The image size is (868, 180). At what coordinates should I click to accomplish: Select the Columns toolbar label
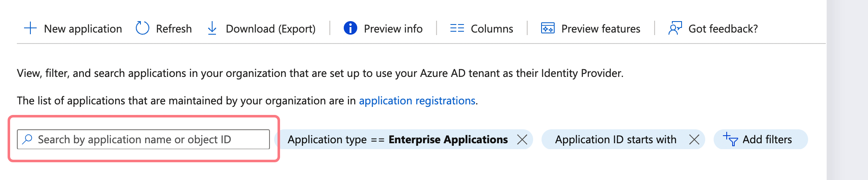pos(492,29)
